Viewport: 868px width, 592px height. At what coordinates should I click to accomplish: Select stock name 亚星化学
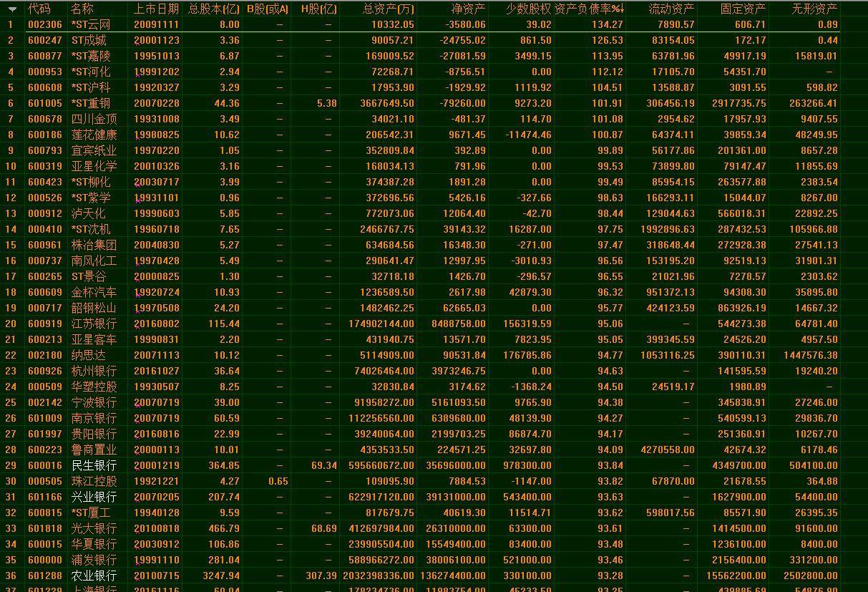94,166
